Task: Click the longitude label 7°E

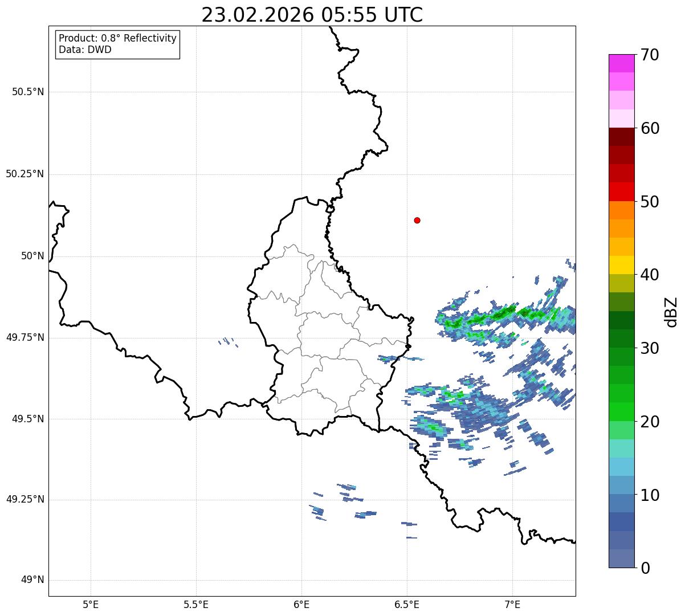Action: (512, 604)
